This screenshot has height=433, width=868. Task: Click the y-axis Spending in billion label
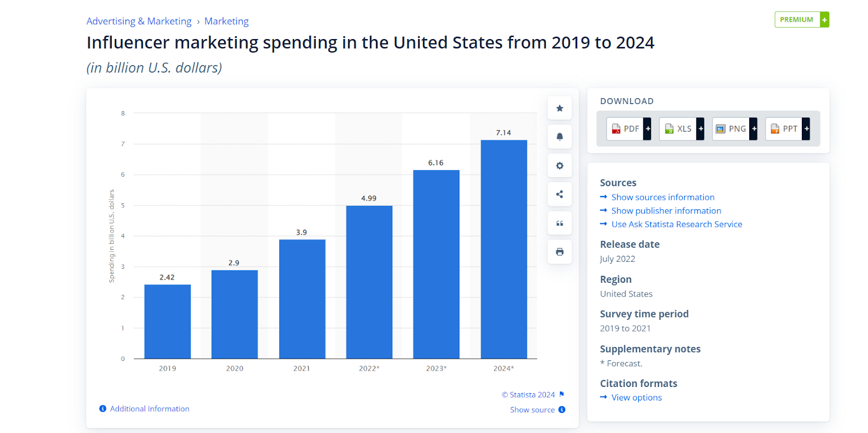click(112, 236)
